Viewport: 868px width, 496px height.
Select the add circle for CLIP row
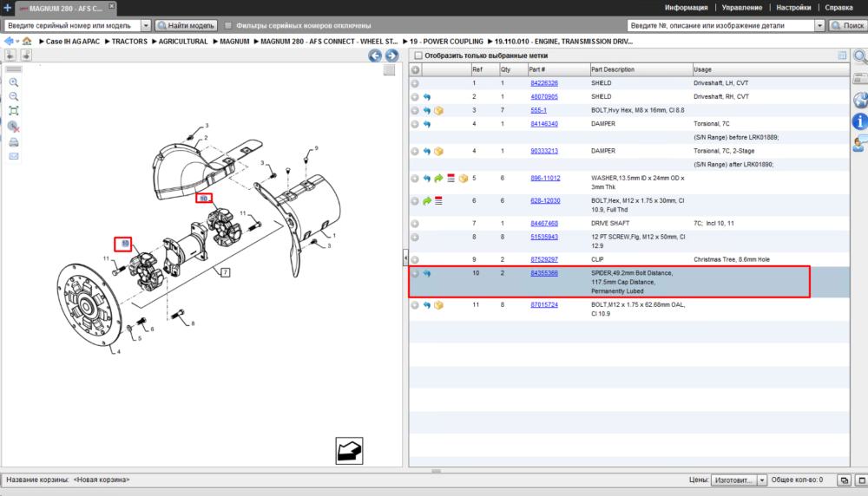(415, 260)
